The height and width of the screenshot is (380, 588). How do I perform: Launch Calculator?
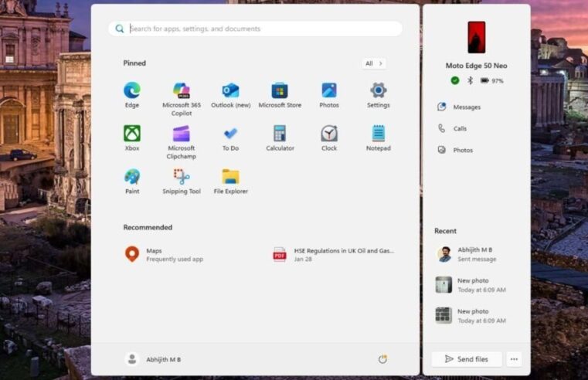coord(280,138)
